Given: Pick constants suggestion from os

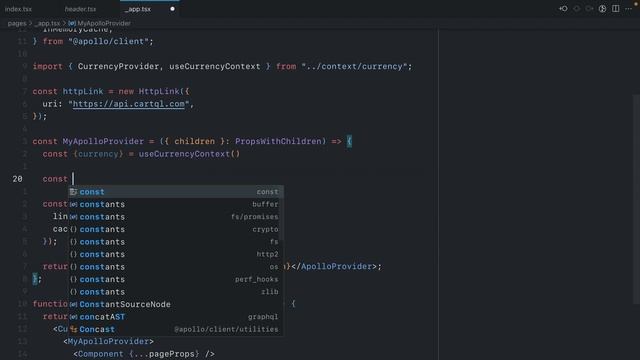Looking at the screenshot, I should 176,267.
